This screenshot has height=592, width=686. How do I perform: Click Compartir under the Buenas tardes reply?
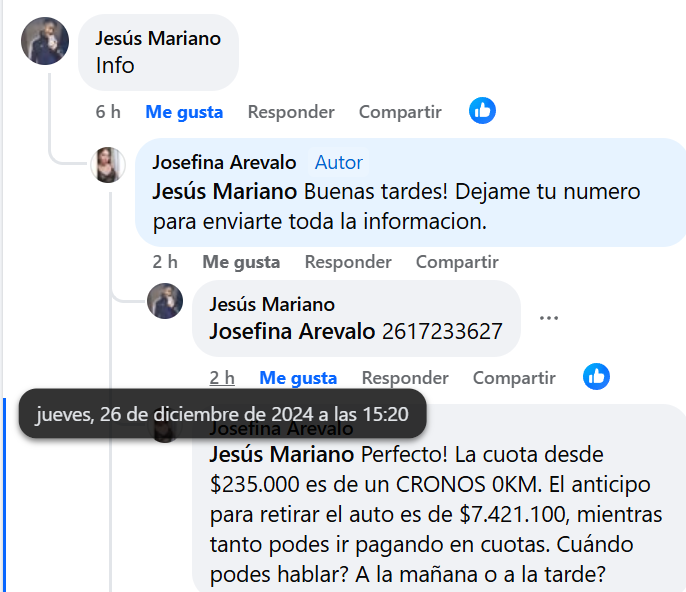tap(457, 262)
